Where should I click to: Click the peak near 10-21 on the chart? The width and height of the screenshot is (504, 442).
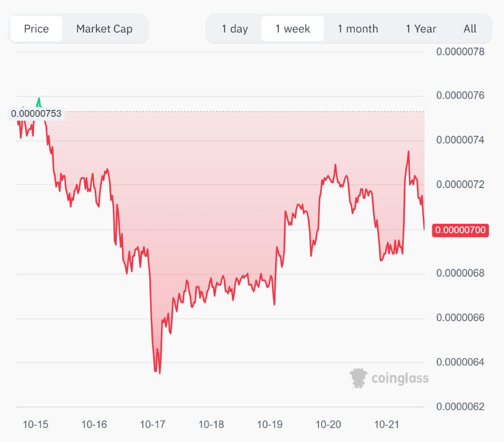[409, 152]
